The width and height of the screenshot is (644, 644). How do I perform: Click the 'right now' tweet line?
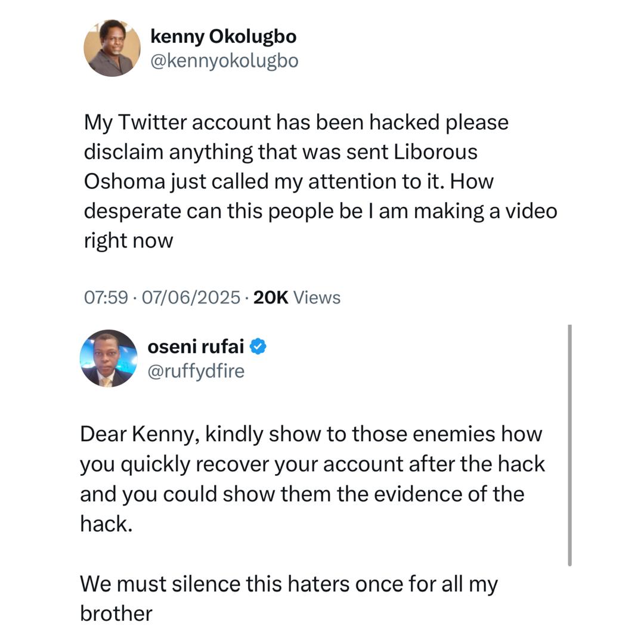(128, 241)
